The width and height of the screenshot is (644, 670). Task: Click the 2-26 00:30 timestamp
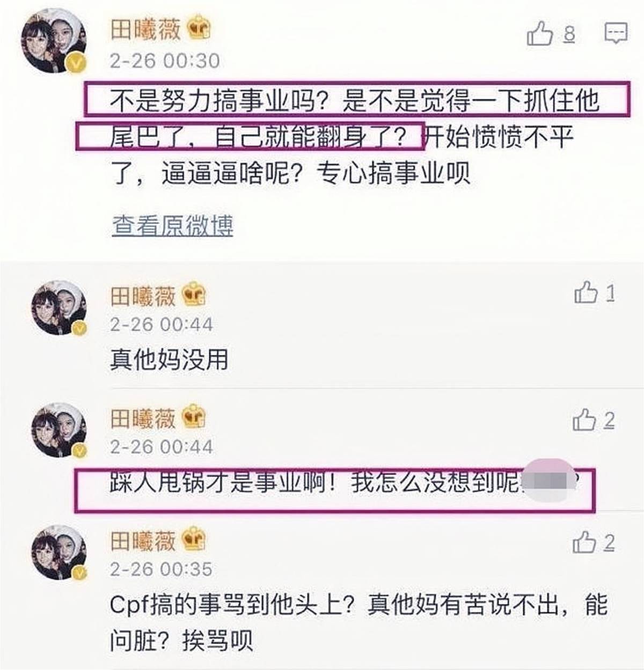click(165, 61)
